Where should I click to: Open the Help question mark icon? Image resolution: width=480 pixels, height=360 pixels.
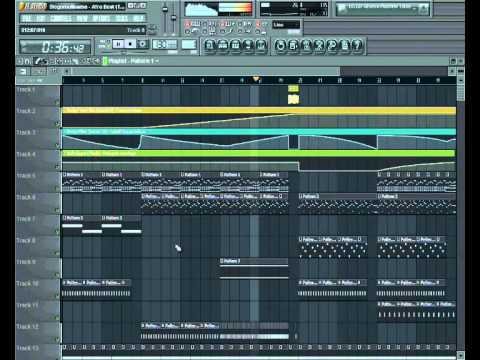[x=357, y=45]
